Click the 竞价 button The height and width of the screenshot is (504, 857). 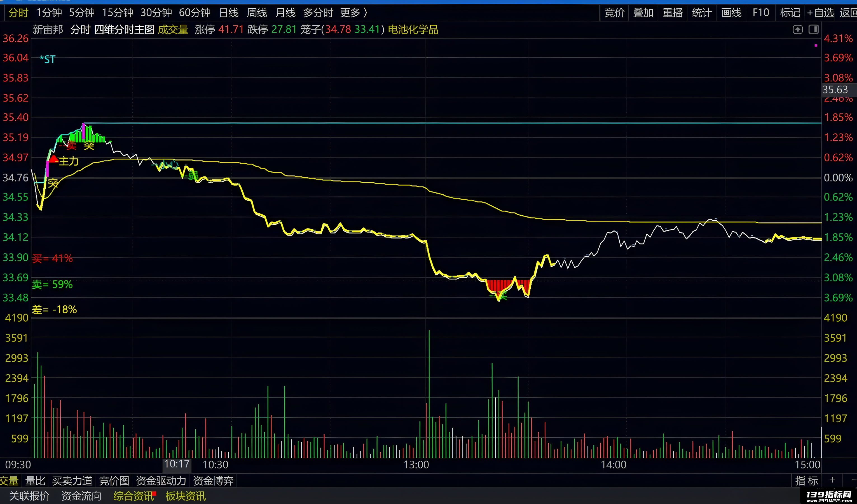point(614,13)
